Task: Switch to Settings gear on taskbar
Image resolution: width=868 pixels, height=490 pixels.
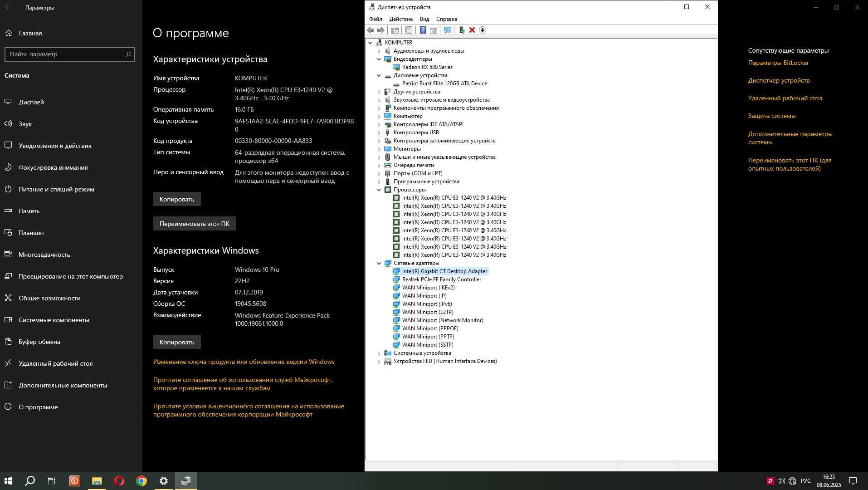Action: (x=164, y=481)
